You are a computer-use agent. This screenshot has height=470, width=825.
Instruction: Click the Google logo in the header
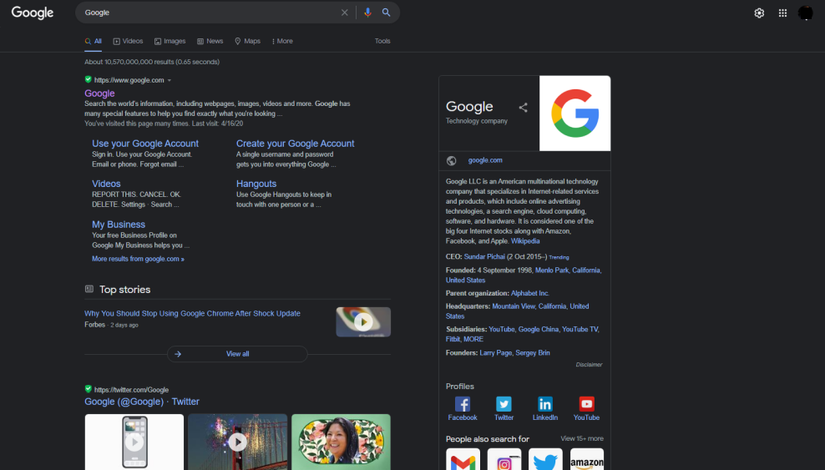[32, 13]
